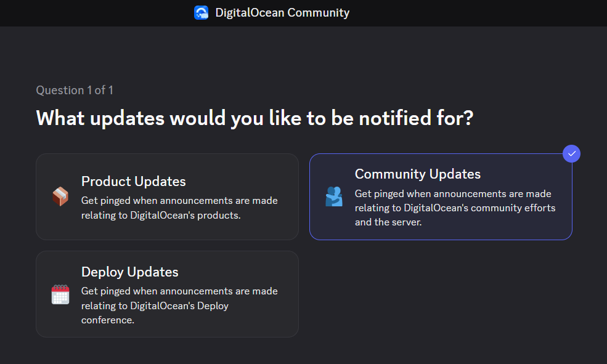Deselect the Community Updates option

pyautogui.click(x=441, y=196)
